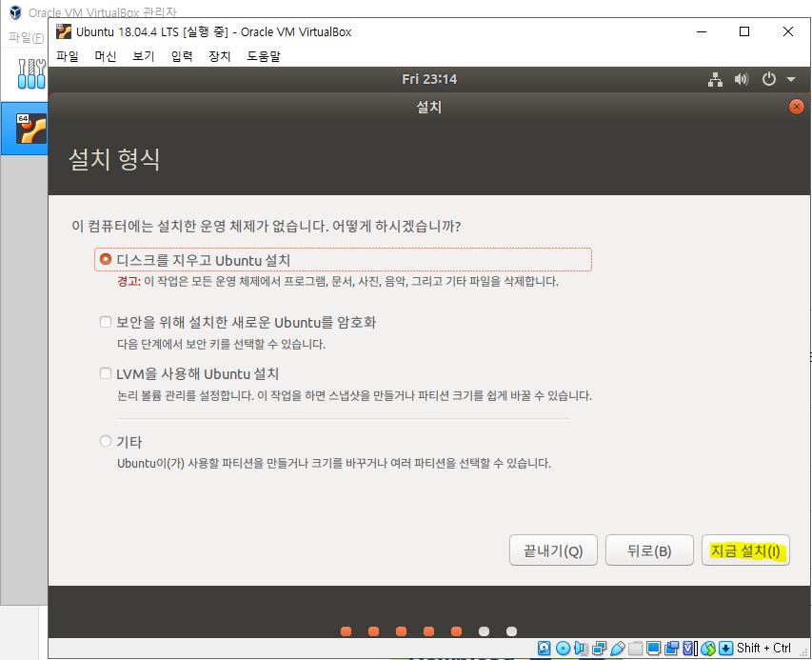Click the 'Shift + Ctrl' host key label

[x=763, y=648]
